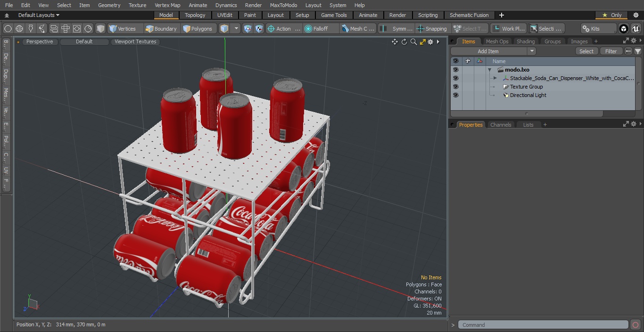Open the Default shading dropdown

point(84,41)
